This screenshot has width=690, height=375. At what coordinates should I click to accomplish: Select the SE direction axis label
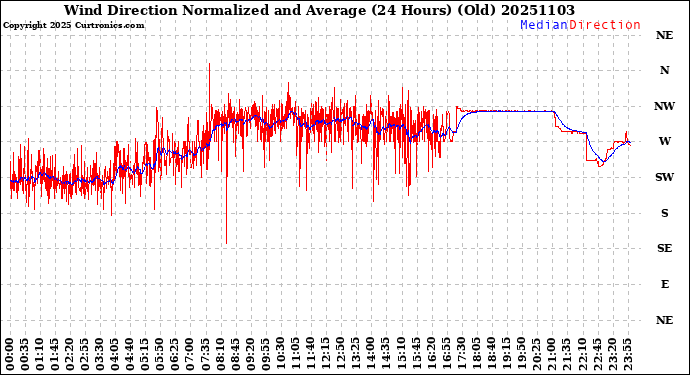tap(664, 249)
